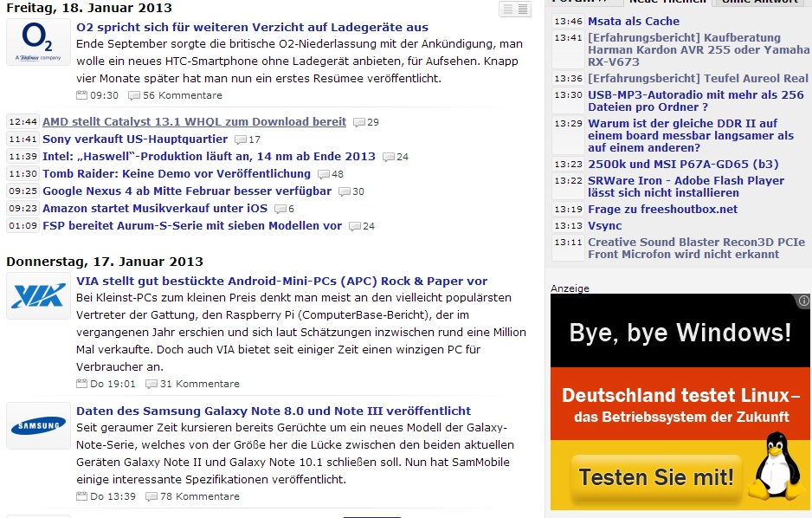
Task: Open Erfahrungsbericht Teufel Aureol Real thread
Action: click(698, 78)
